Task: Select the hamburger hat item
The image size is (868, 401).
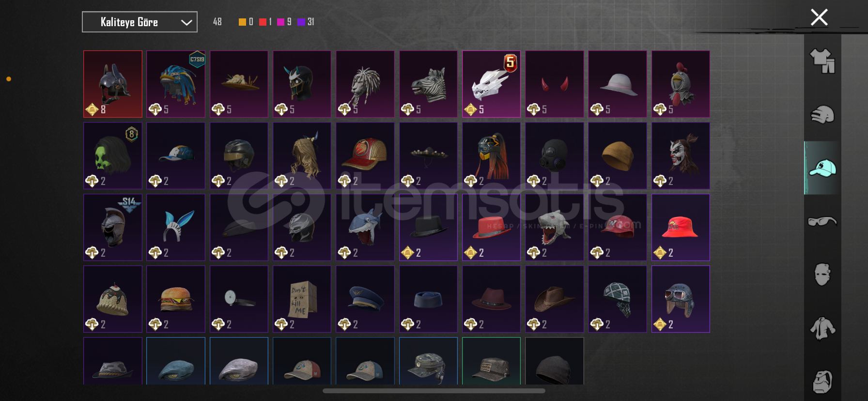Action: [x=176, y=299]
